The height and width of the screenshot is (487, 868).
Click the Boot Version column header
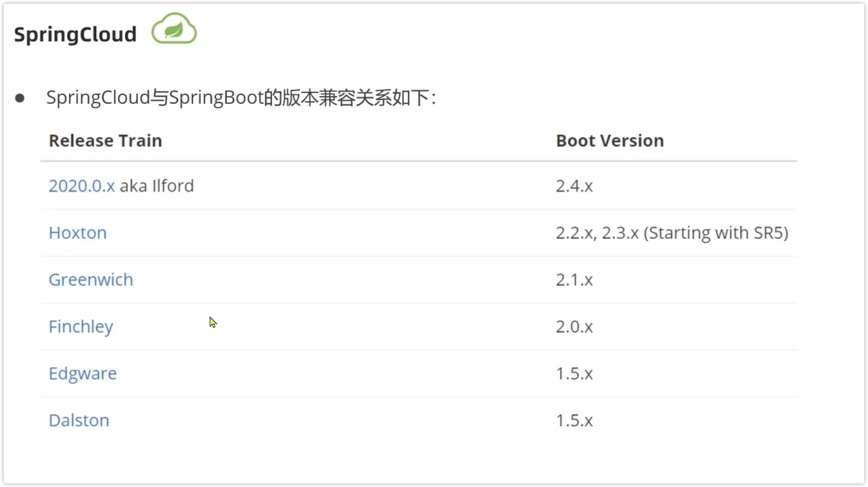610,141
